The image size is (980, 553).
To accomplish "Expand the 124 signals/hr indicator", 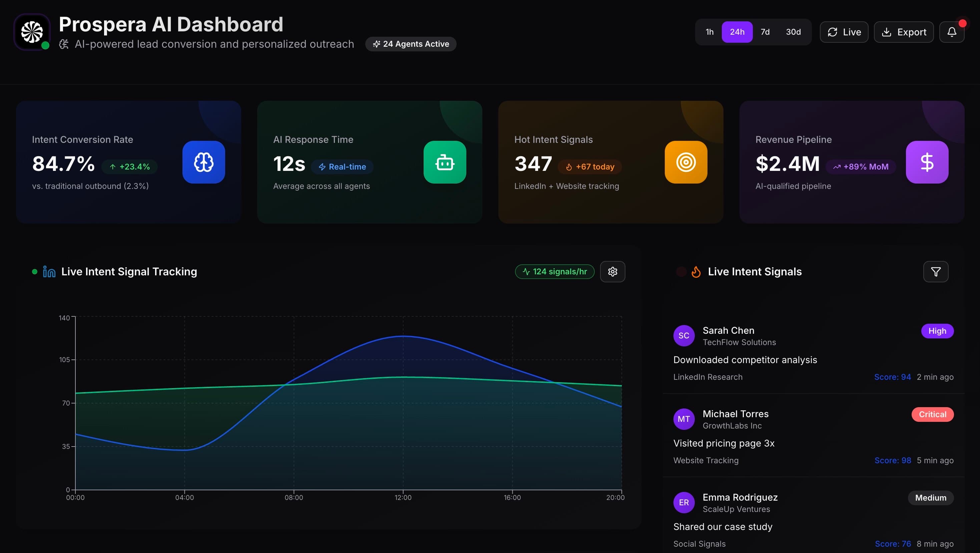I will click(x=555, y=271).
